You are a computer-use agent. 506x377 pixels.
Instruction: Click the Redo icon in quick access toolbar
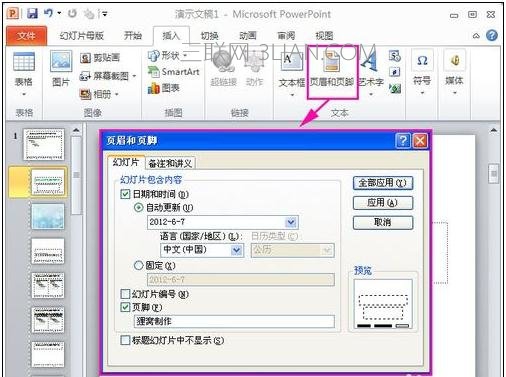point(72,14)
